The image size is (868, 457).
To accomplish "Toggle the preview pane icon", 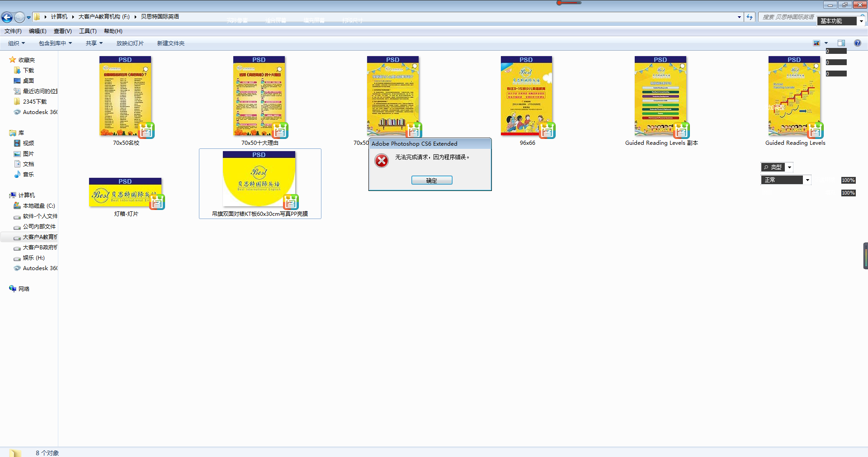I will tap(841, 43).
